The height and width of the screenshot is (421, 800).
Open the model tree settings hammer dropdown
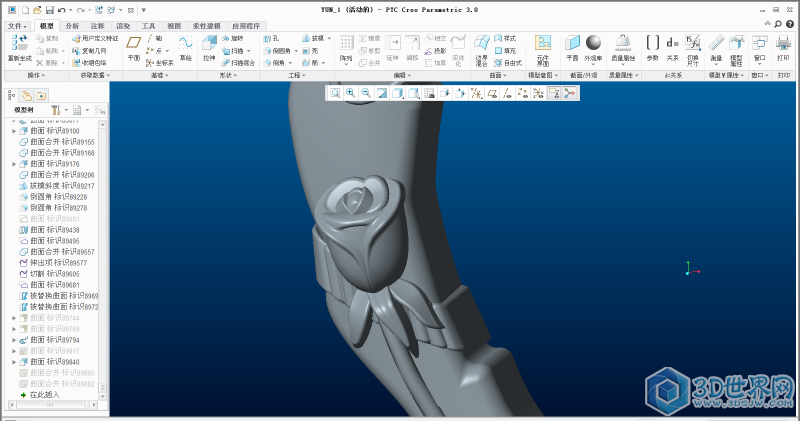pos(66,110)
